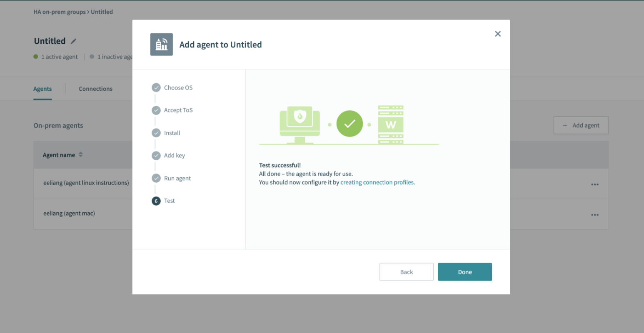Close the Add agent dialog
Viewport: 644px width, 333px height.
[x=497, y=34]
